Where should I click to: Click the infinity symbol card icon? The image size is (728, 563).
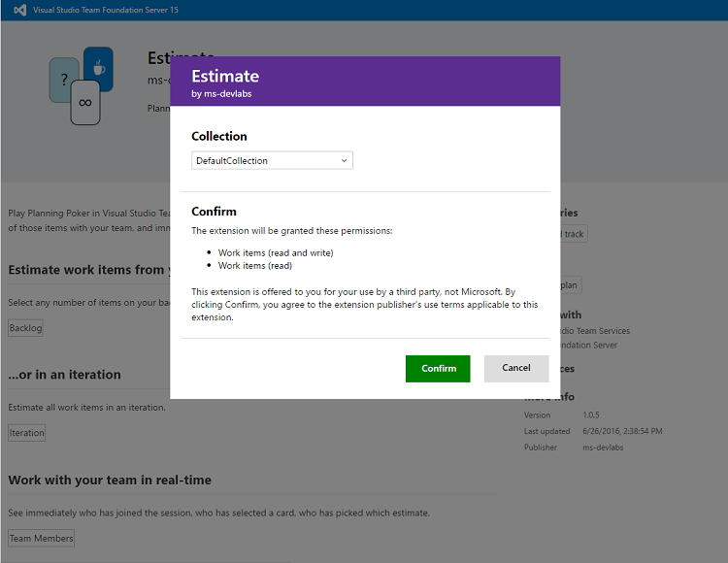pyautogui.click(x=85, y=102)
